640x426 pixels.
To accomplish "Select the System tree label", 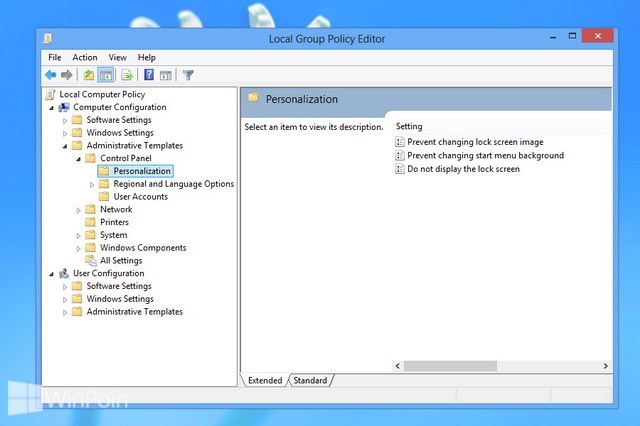I will click(113, 235).
